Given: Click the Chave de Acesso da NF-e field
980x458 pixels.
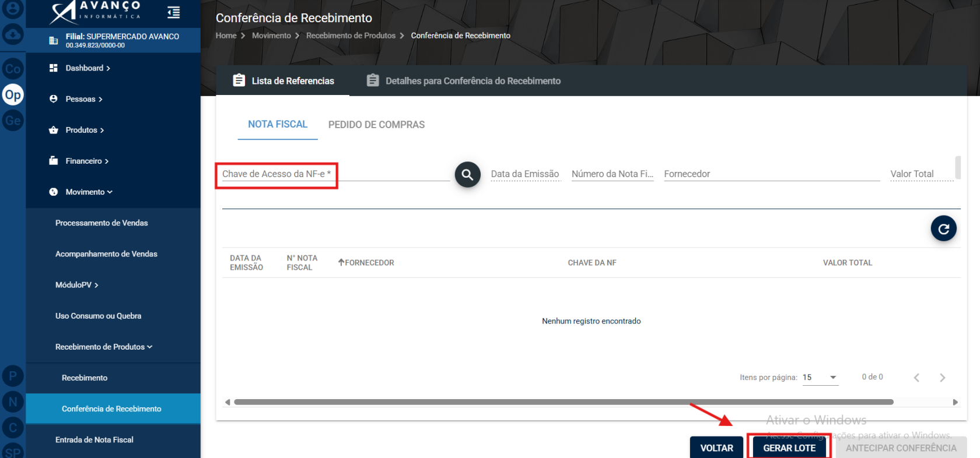Looking at the screenshot, I should [336, 174].
